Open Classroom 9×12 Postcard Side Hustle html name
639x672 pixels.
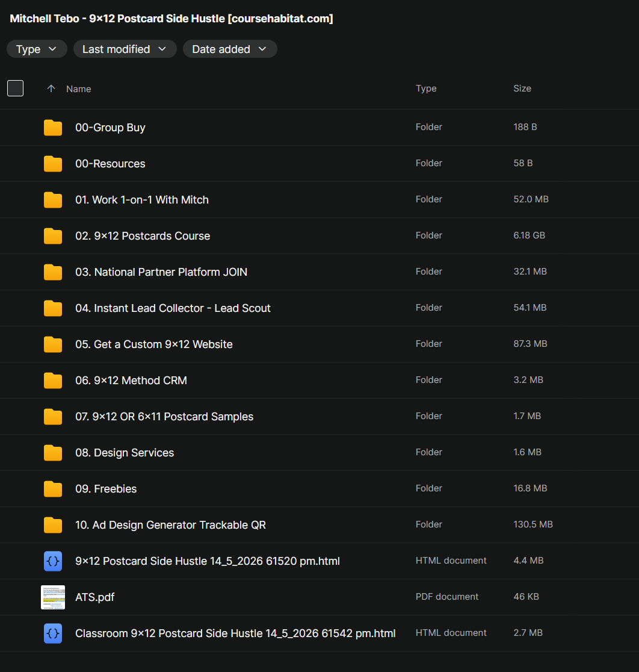tap(235, 633)
